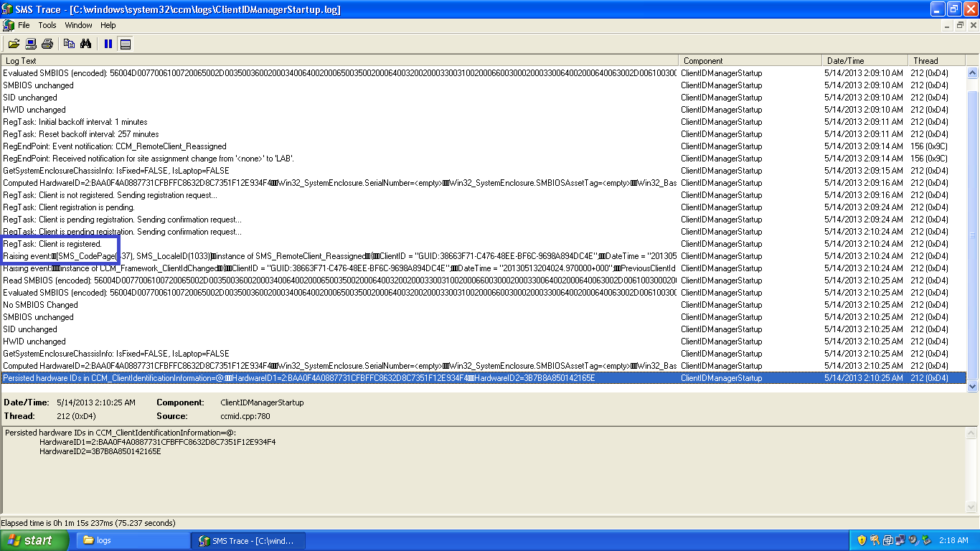Click the SMS Trace taskbar button
Image resolution: width=980 pixels, height=551 pixels.
(x=248, y=540)
